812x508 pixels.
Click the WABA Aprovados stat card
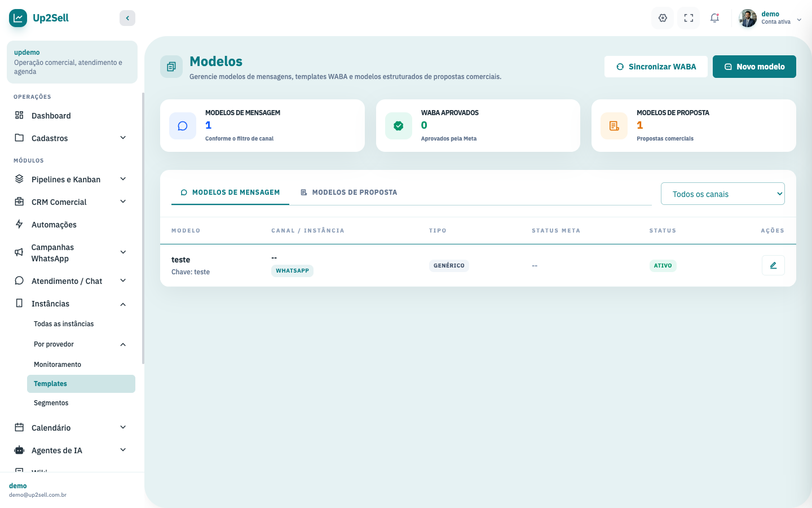478,125
